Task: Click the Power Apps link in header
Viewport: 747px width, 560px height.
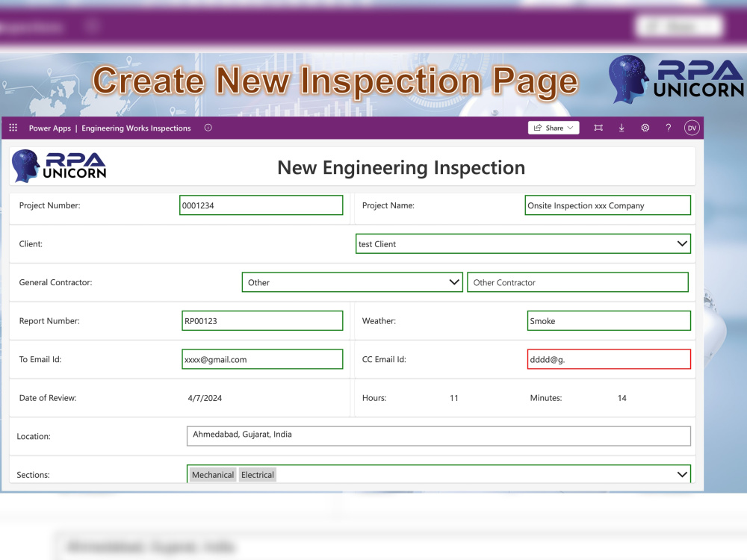Action: click(x=50, y=128)
